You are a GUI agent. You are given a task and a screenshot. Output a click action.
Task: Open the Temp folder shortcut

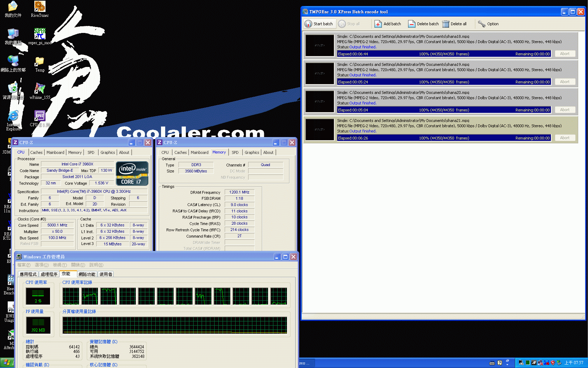pos(40,64)
